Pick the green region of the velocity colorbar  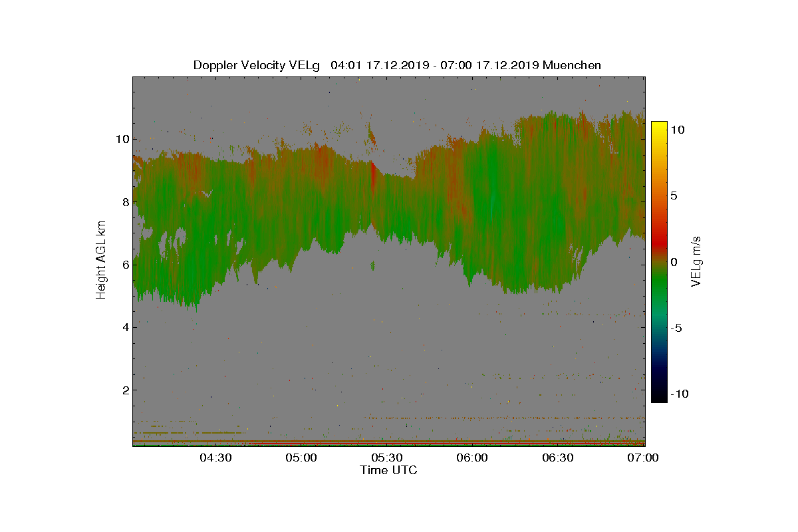point(658,286)
